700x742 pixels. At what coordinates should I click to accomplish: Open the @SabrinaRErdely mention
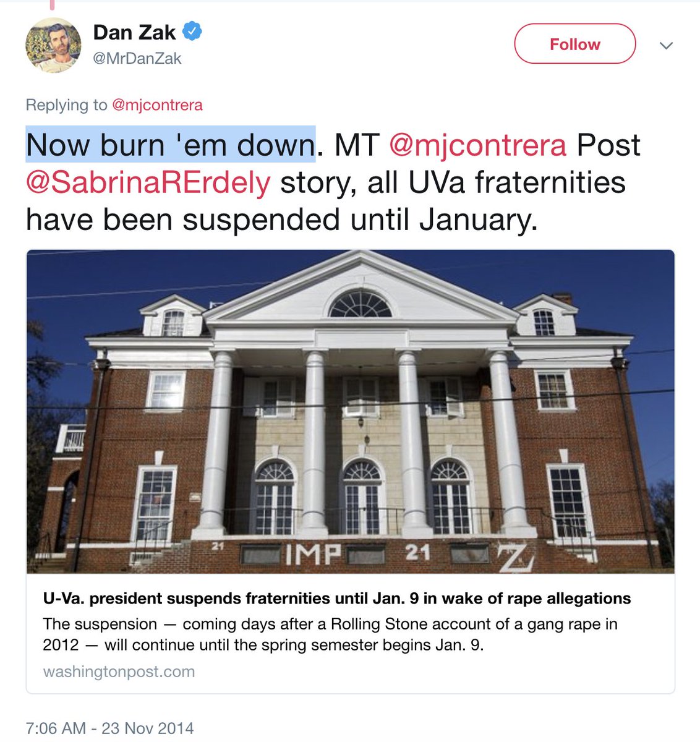click(148, 182)
